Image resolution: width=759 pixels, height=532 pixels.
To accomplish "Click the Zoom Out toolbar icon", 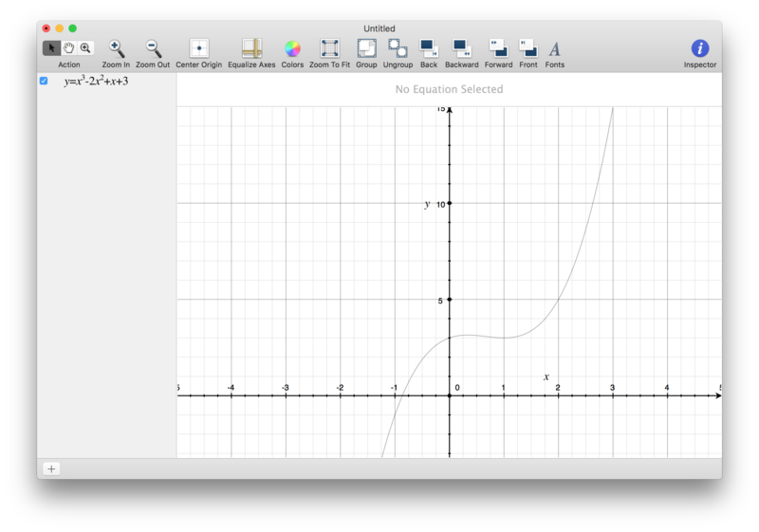I will click(153, 48).
